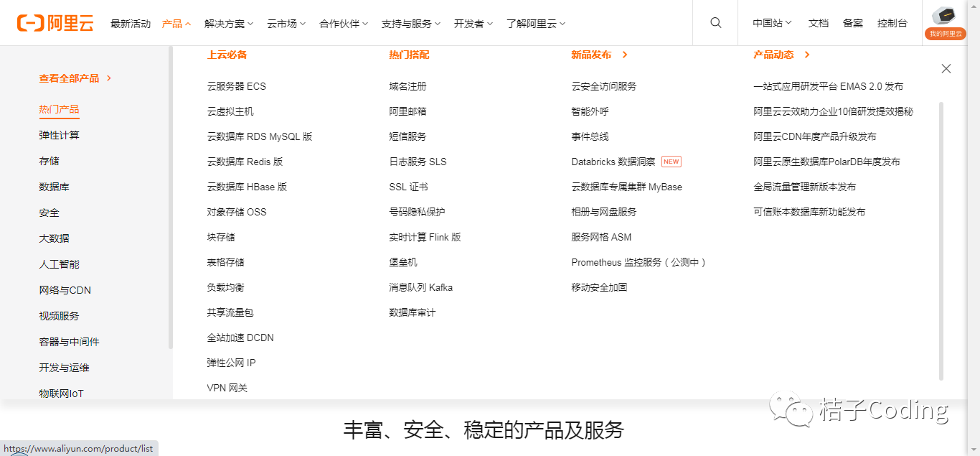
Task: Open 对象存储 OSS product
Action: point(237,212)
